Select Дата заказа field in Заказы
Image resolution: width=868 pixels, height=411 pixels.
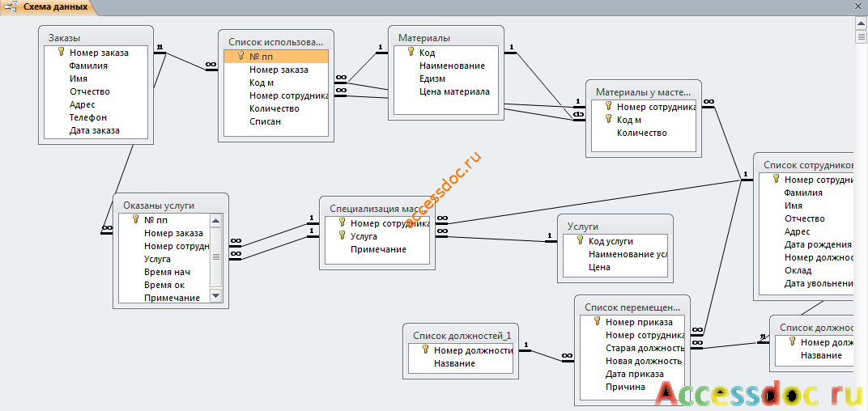click(96, 131)
